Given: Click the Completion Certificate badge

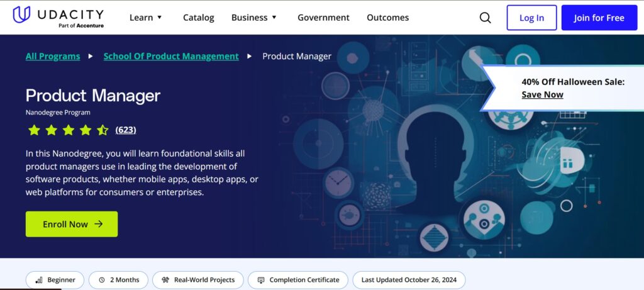Looking at the screenshot, I should coord(297,280).
